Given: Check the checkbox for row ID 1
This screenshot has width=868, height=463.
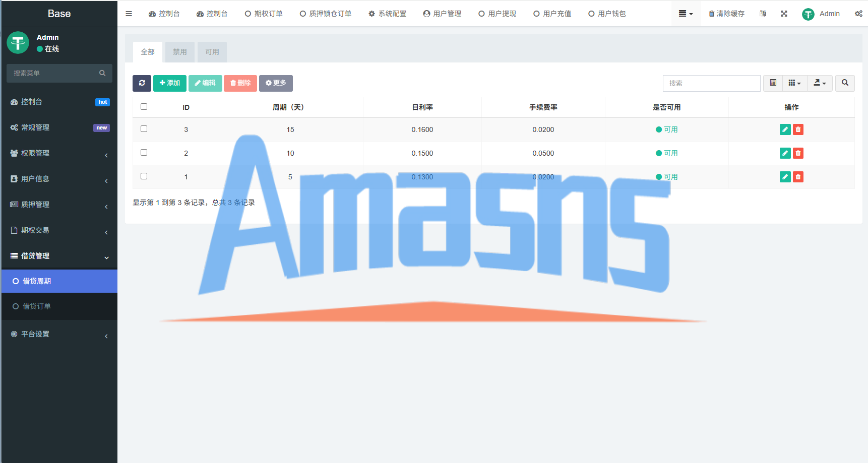Looking at the screenshot, I should click(x=144, y=176).
